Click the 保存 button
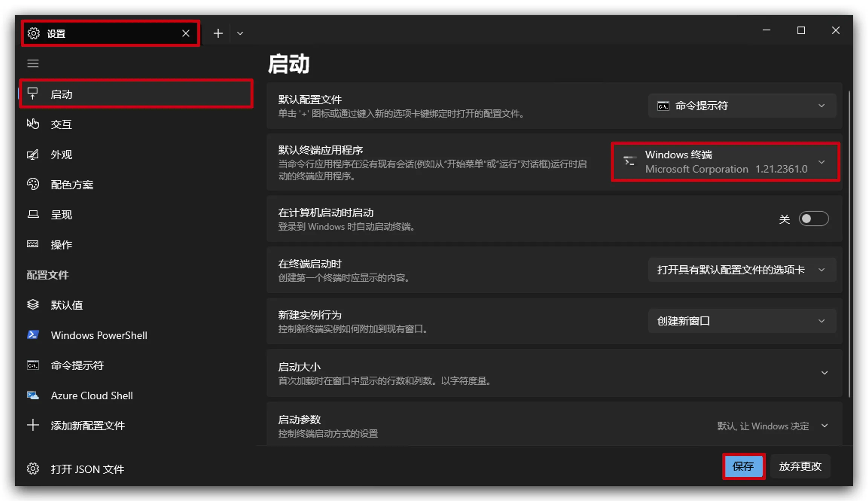868x501 pixels. tap(744, 466)
